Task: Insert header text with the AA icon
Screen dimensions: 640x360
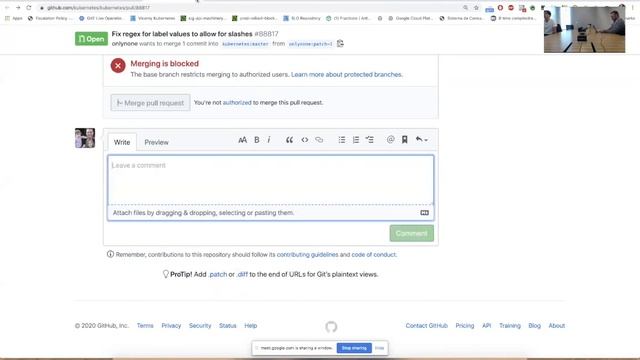Action: [242, 140]
